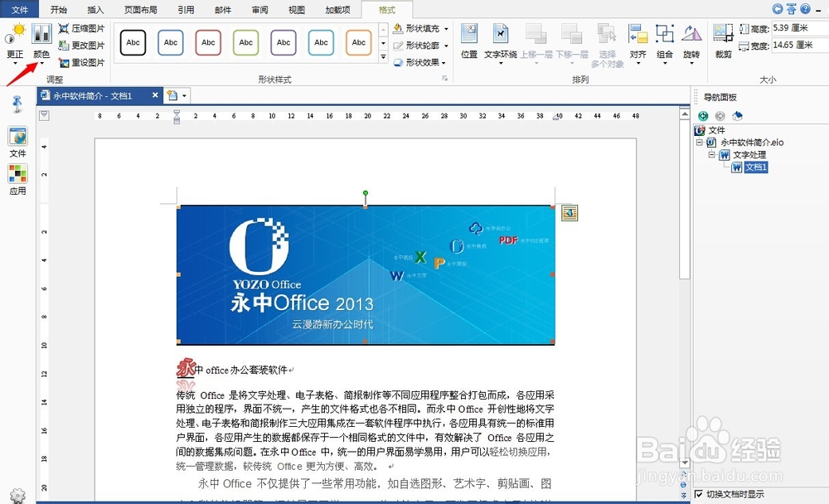Switch to the 开始 ribbon tab
Screen dimensions: 829x504
click(x=59, y=9)
